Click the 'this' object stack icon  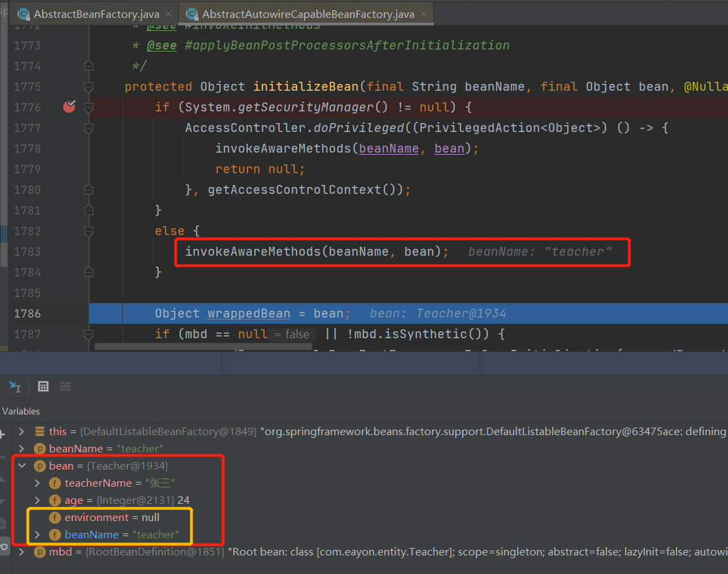click(x=40, y=432)
